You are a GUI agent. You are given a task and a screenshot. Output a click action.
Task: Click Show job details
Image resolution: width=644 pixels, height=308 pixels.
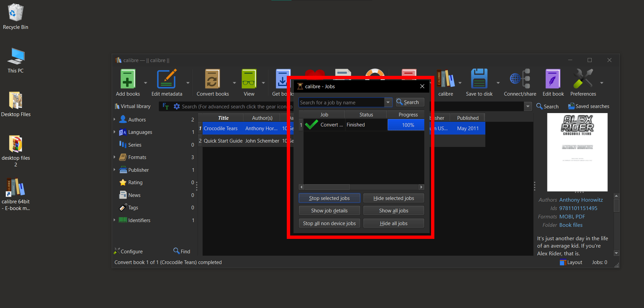click(x=329, y=210)
